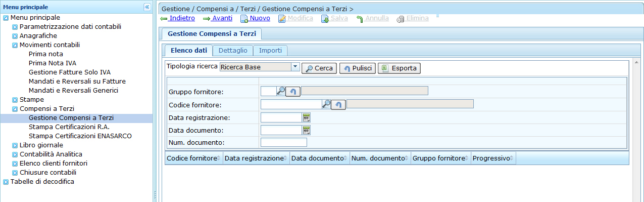Image resolution: width=644 pixels, height=202 pixels.
Task: Open Prima nota from the tree
Action: click(x=46, y=54)
